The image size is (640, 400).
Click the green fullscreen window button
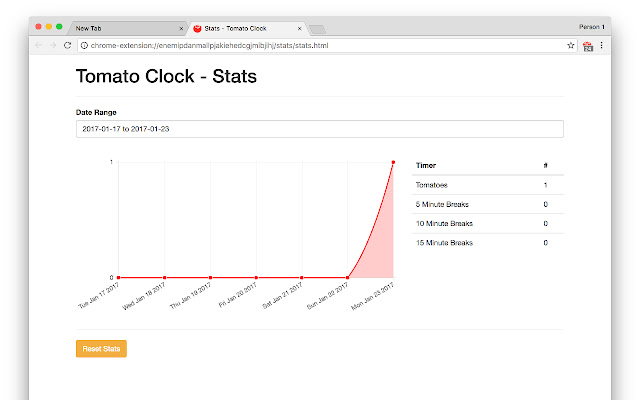pyautogui.click(x=59, y=27)
